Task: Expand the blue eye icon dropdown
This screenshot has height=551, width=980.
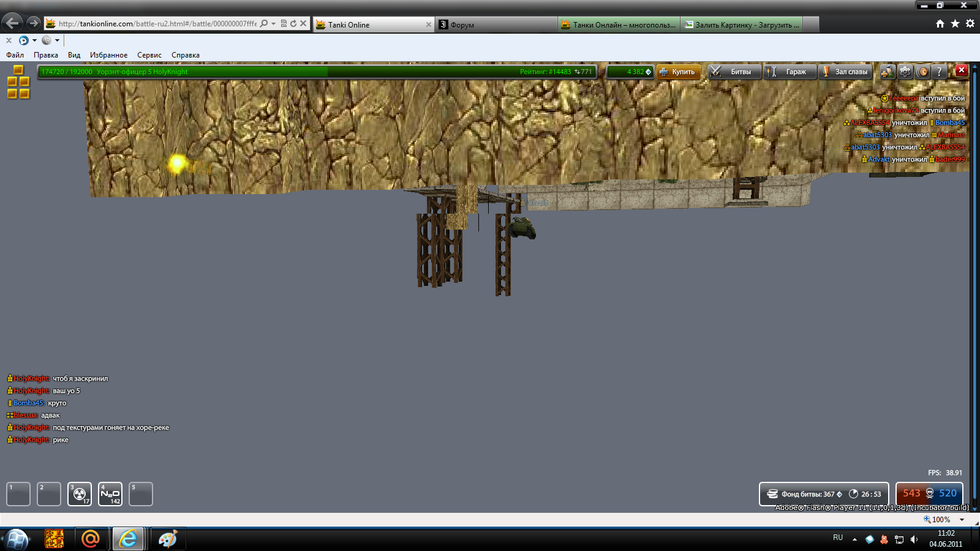Action: coord(34,40)
